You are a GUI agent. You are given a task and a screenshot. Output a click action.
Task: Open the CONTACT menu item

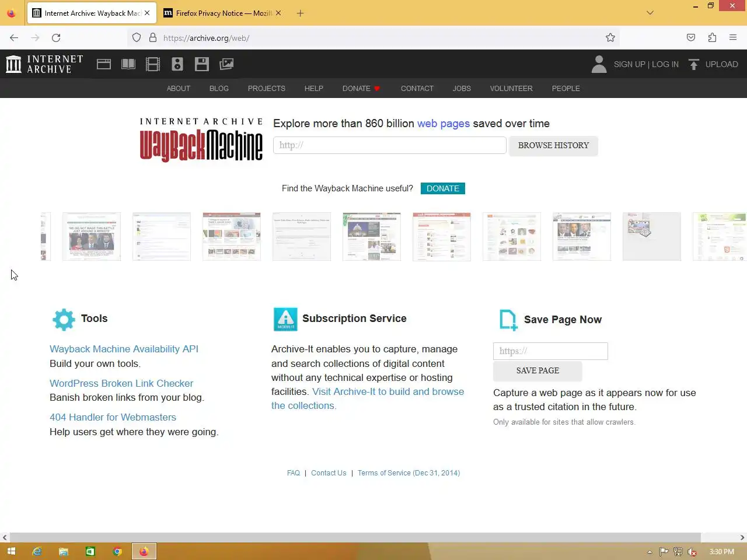pyautogui.click(x=417, y=89)
